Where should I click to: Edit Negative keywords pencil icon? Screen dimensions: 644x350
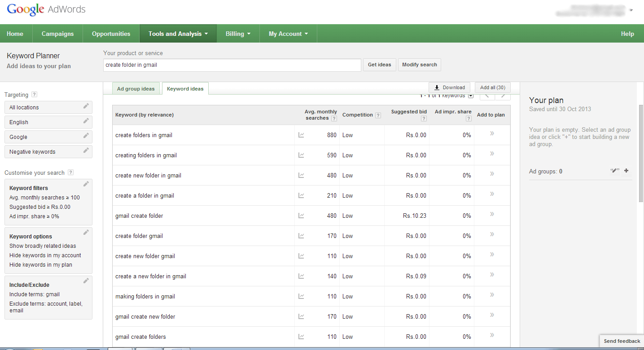[86, 151]
